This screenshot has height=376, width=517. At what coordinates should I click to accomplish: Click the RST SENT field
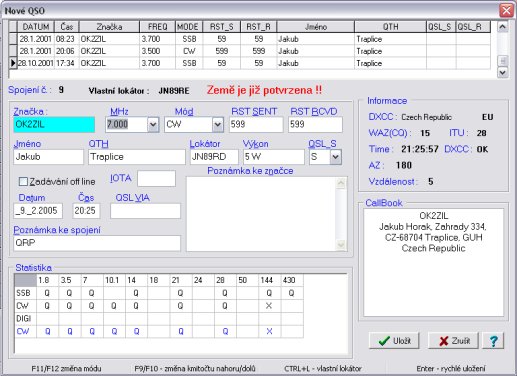point(256,125)
